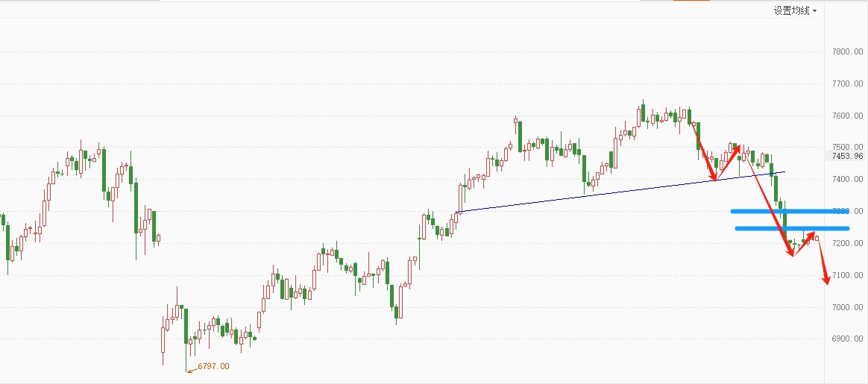Click the 7100.00 price axis label

(848, 275)
